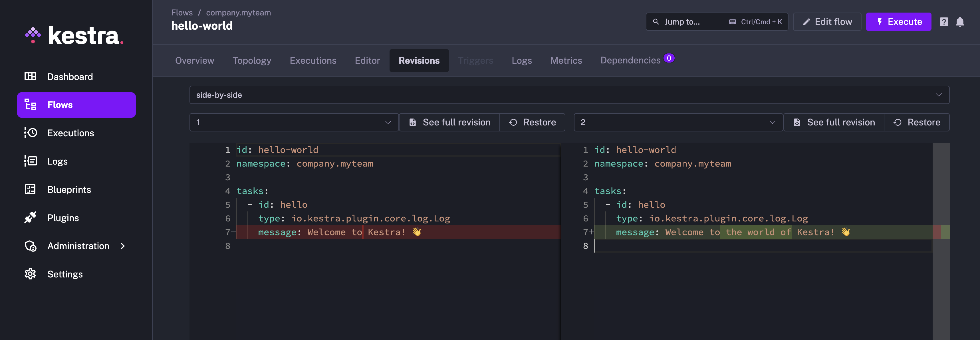Switch to the Topology tab
Viewport: 980px width, 340px height.
252,61
